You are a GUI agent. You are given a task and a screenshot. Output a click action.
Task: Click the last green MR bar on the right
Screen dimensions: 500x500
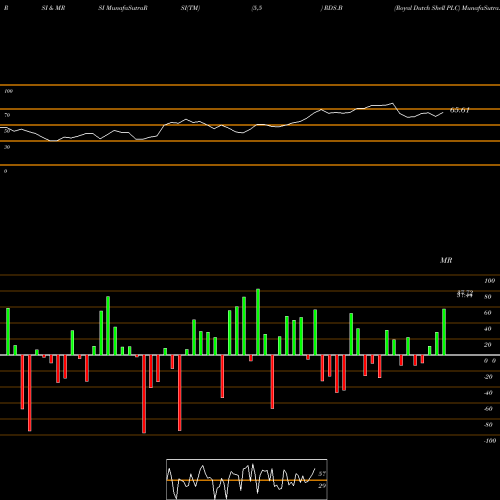tap(444, 332)
